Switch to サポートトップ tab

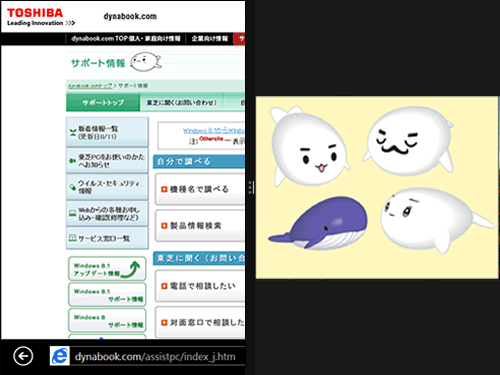pos(103,102)
